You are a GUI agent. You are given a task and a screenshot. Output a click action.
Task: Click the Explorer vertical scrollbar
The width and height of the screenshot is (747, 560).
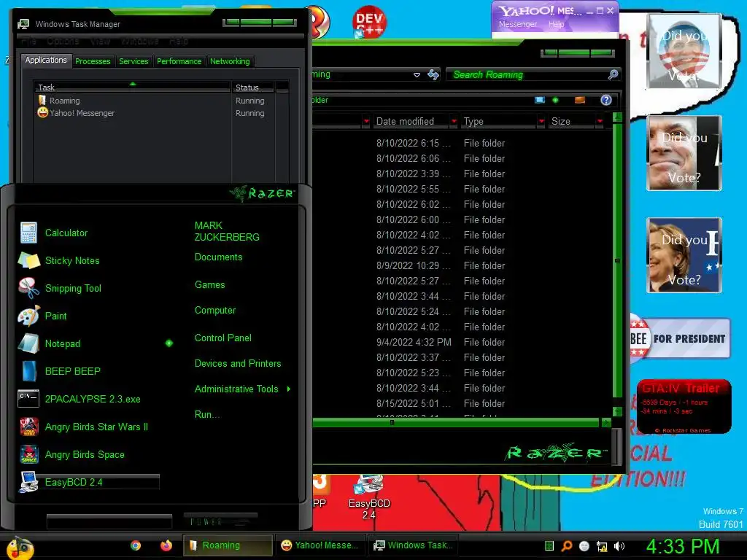tap(617, 260)
